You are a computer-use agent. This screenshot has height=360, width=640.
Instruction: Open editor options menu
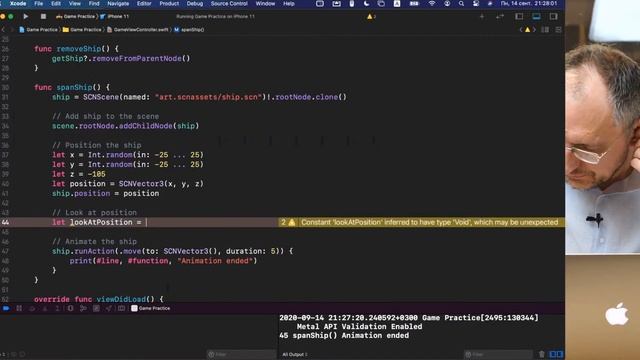545,29
